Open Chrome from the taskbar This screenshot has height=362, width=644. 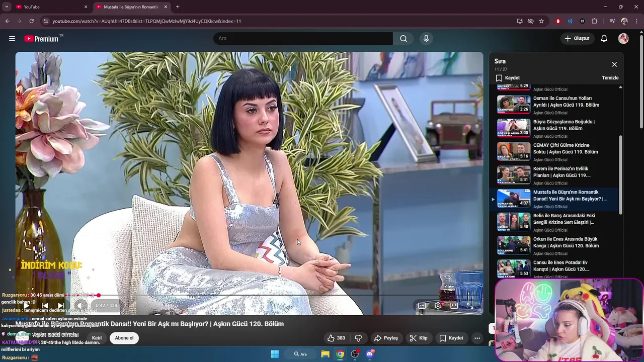(341, 354)
